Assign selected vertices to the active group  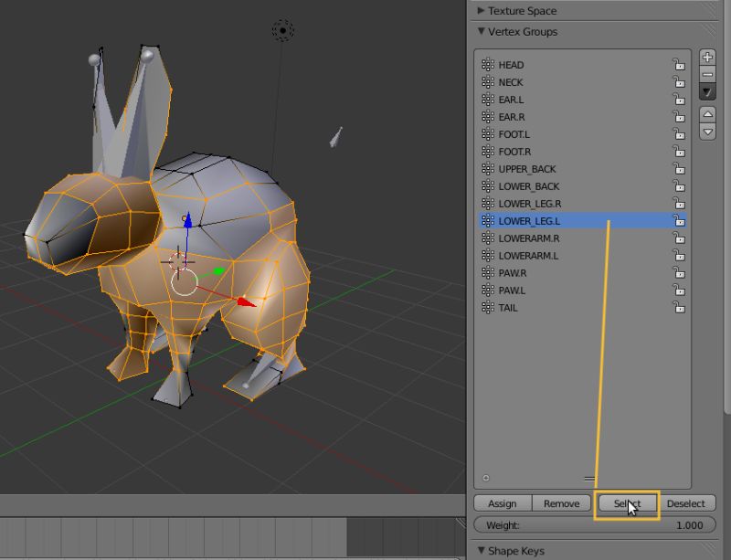(502, 502)
